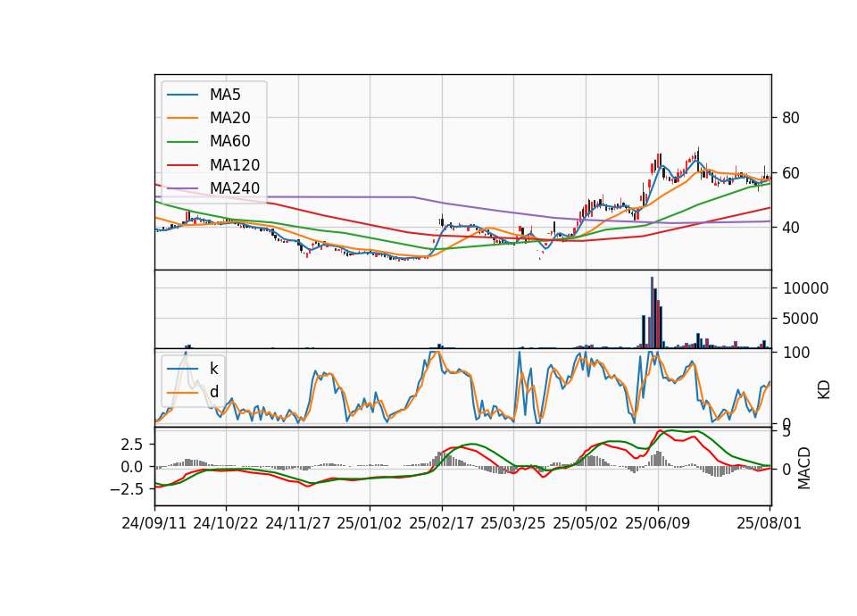Click the volume axis value 5000

pos(801,319)
